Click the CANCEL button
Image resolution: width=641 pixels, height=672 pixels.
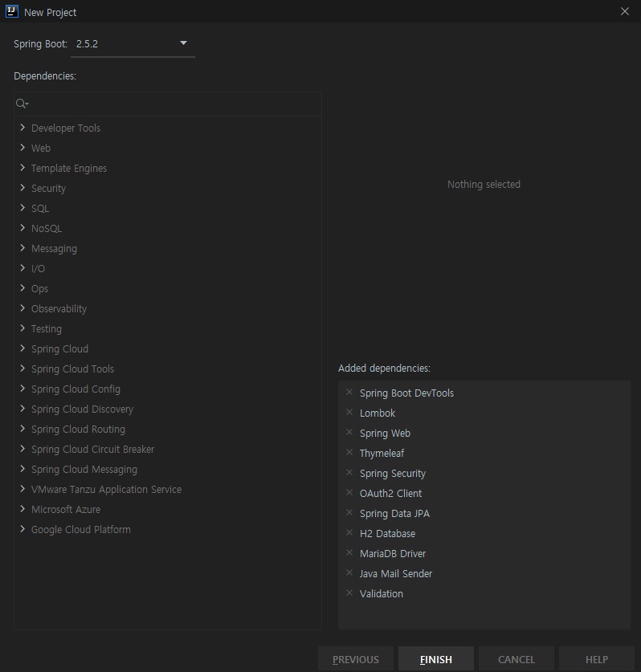(x=516, y=659)
